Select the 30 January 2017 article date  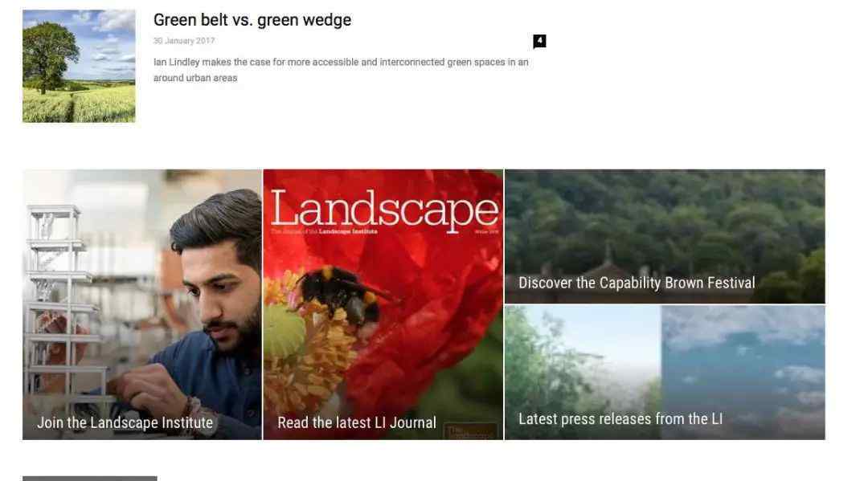(x=184, y=41)
